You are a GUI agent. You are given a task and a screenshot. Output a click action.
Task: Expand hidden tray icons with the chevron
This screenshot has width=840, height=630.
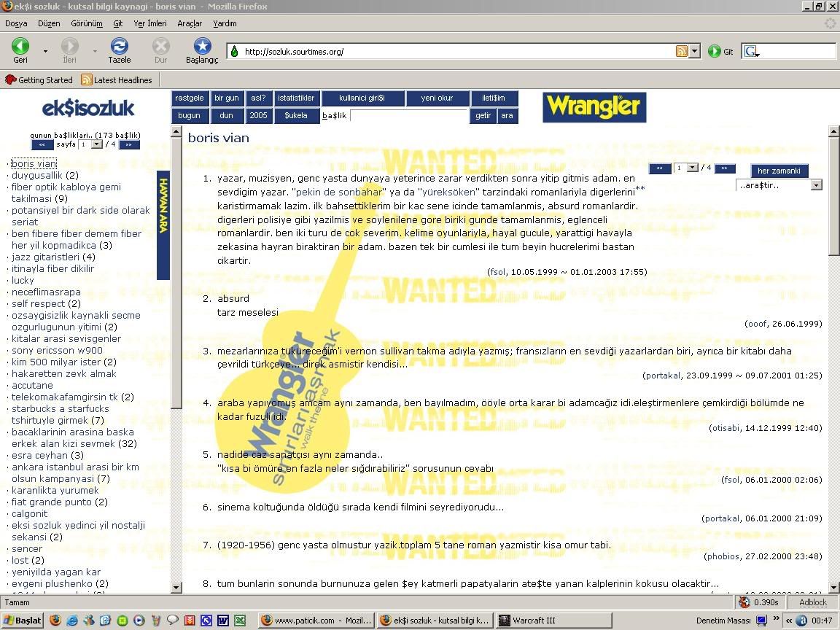[x=788, y=621]
